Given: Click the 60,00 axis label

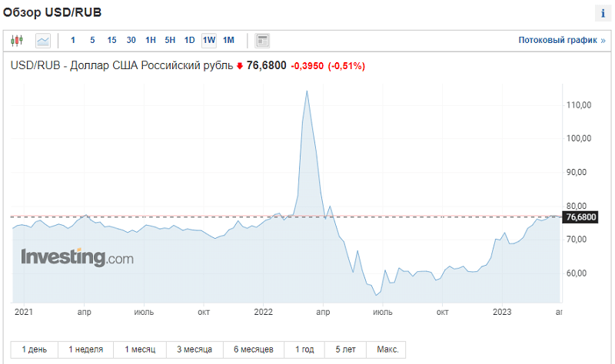Looking at the screenshot, I should click(x=576, y=273).
